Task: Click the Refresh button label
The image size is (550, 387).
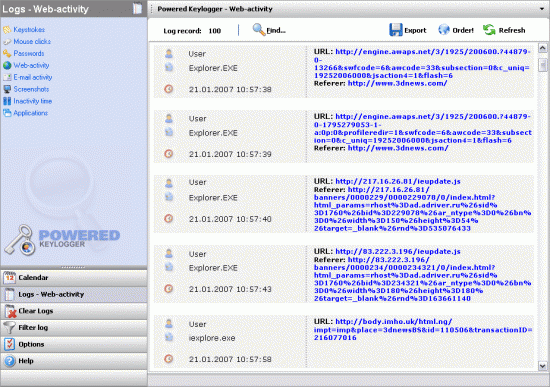Action: pyautogui.click(x=512, y=31)
